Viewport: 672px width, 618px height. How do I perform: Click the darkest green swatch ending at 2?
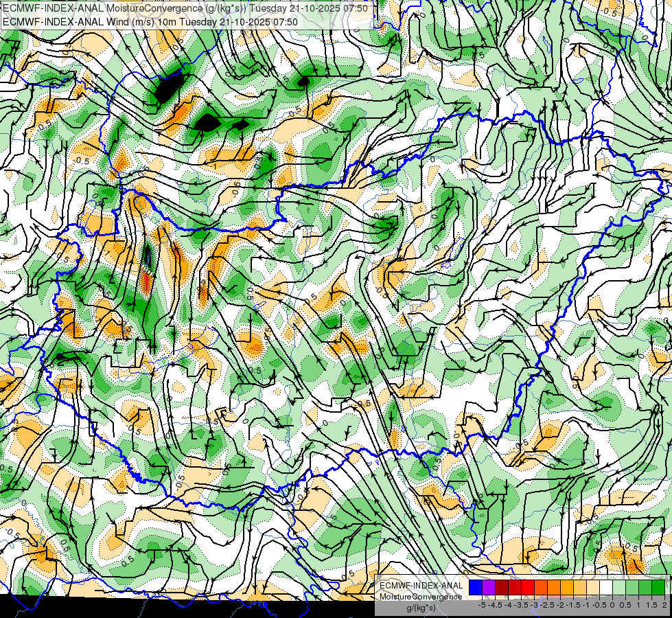tap(658, 587)
